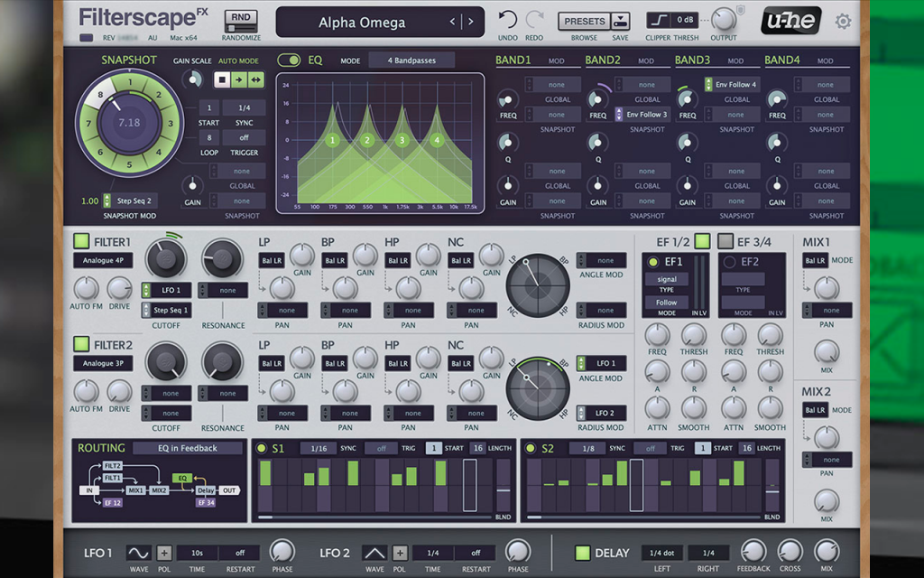The width and height of the screenshot is (924, 578).
Task: Toggle the EQ on/off switch
Action: click(289, 61)
